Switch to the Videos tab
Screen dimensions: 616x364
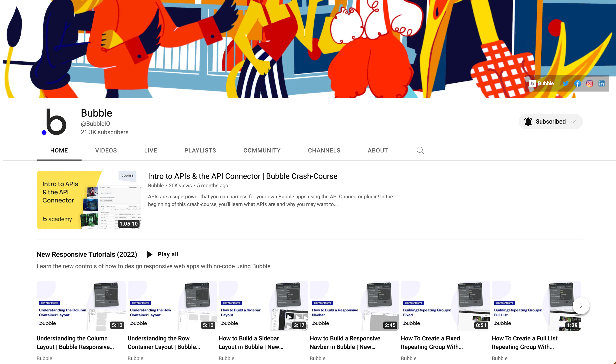click(x=106, y=150)
